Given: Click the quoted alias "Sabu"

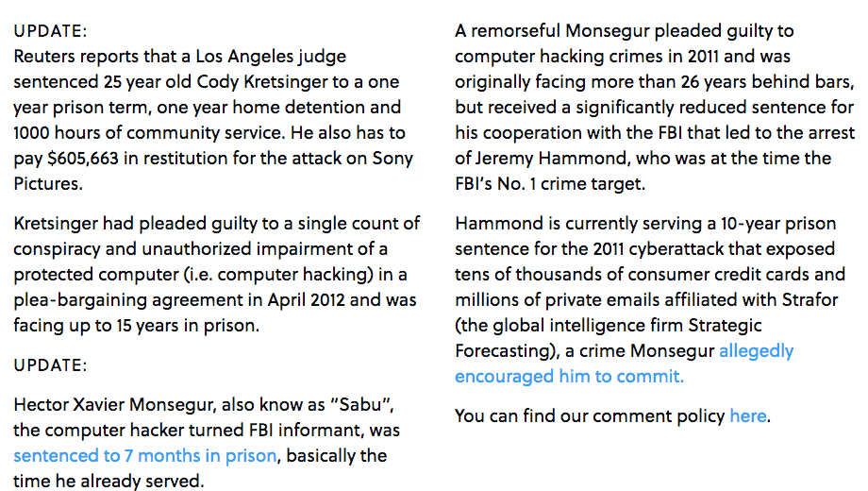Looking at the screenshot, I should (361, 404).
